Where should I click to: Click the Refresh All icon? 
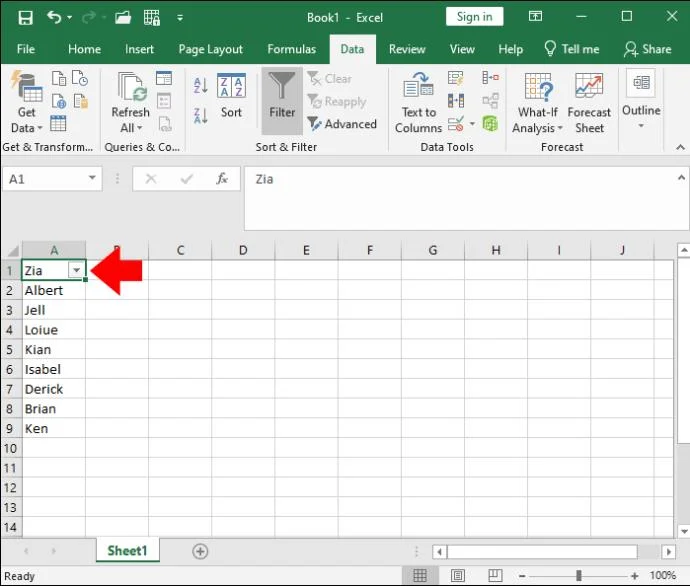(x=131, y=86)
